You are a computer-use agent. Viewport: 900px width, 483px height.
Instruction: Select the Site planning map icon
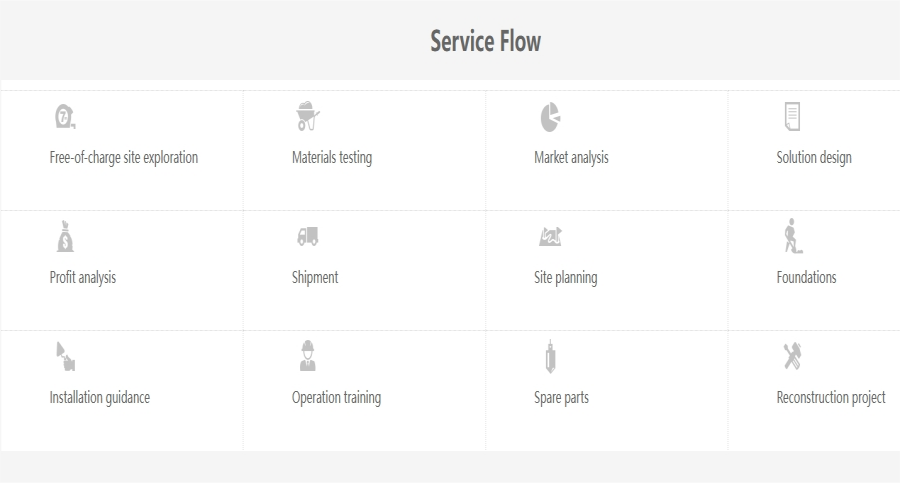[x=550, y=237]
